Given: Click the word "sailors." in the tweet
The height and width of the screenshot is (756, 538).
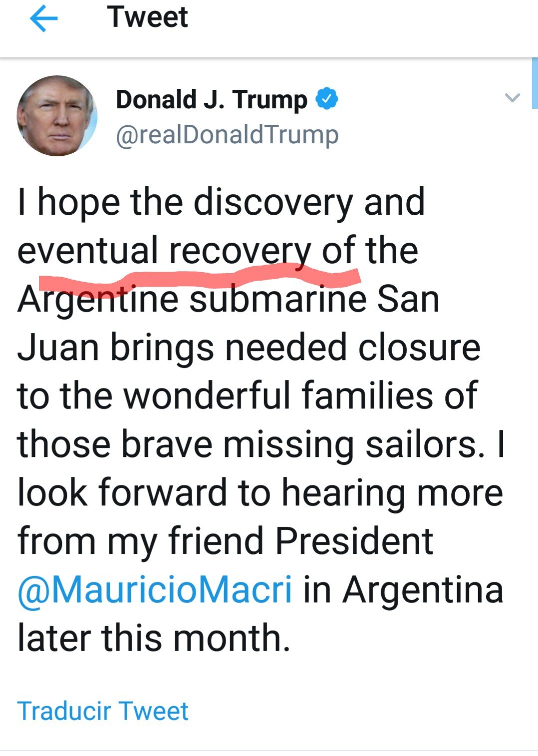Looking at the screenshot, I should pos(425,444).
